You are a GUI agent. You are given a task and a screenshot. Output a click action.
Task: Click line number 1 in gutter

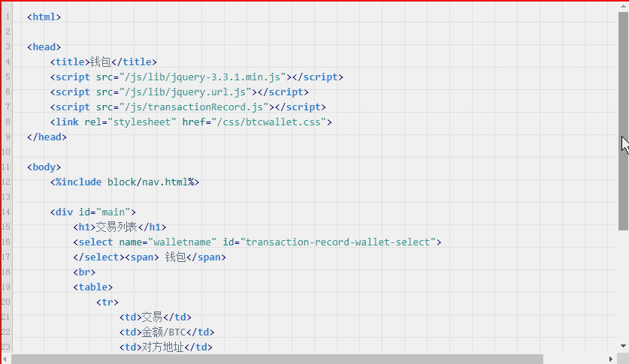pyautogui.click(x=8, y=17)
